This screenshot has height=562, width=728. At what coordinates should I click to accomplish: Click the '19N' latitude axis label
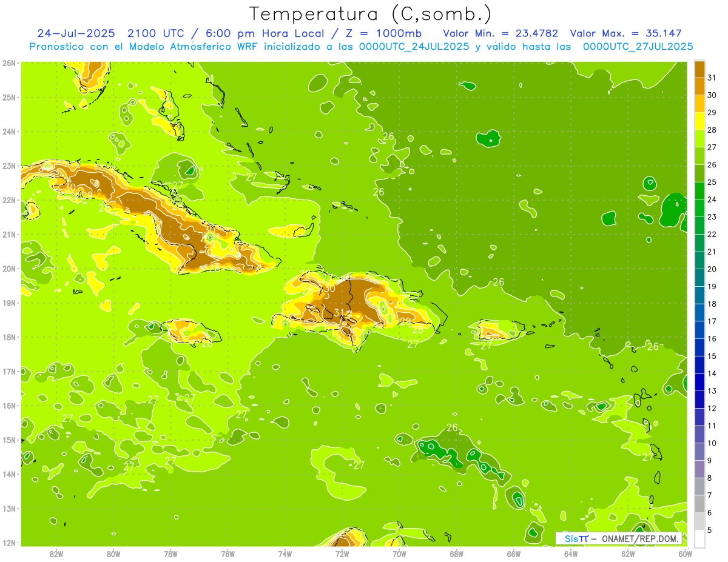point(9,303)
